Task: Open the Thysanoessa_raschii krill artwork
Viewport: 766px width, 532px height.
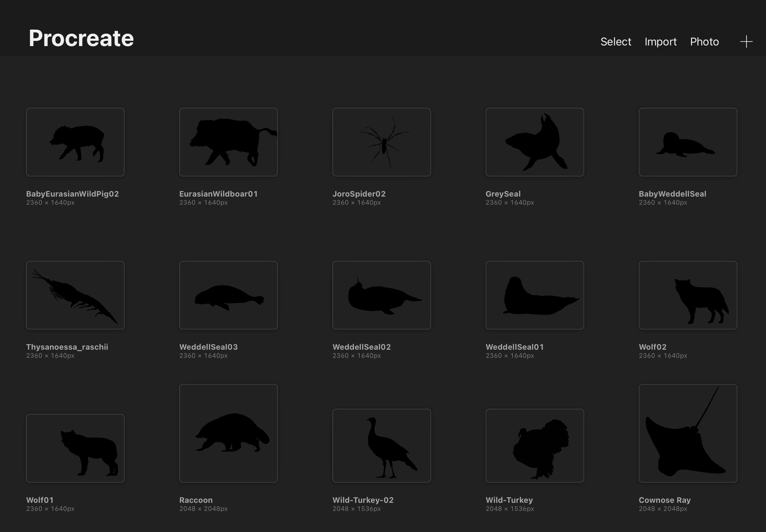Action: click(75, 295)
